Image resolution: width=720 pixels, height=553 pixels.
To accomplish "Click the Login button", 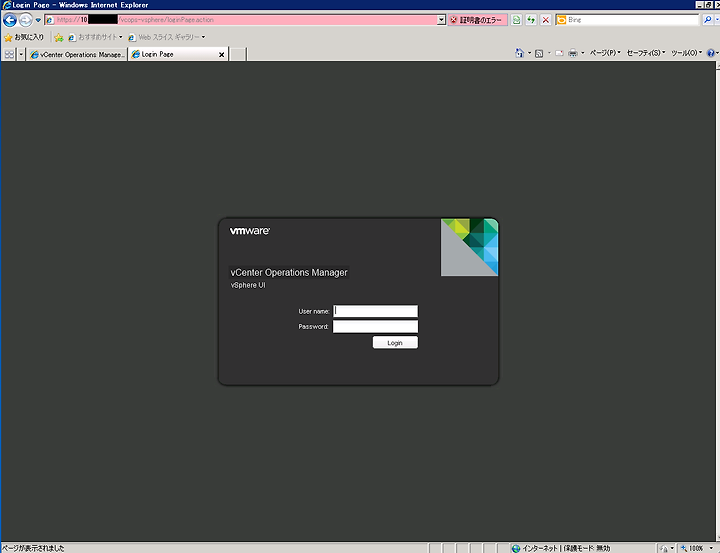I will click(395, 343).
